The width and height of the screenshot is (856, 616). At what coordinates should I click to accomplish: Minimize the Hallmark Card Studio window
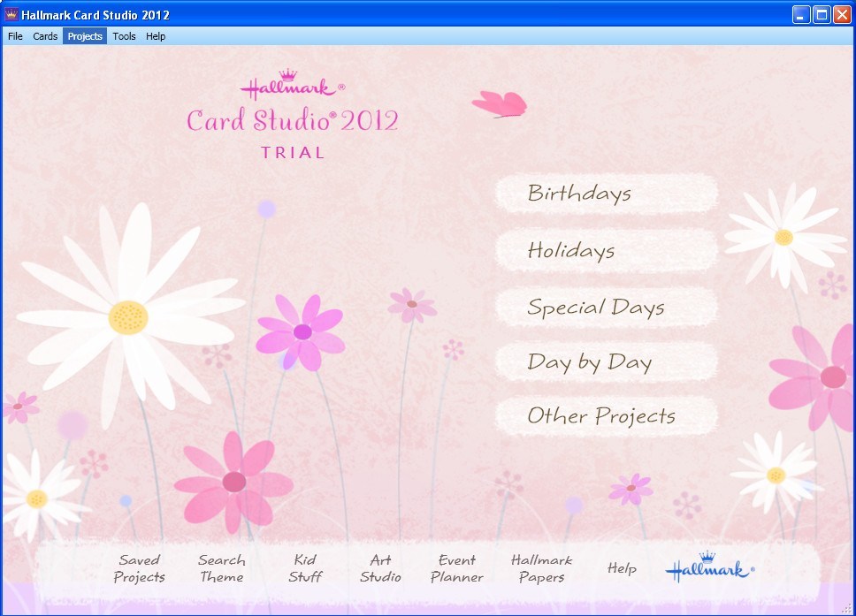click(801, 15)
